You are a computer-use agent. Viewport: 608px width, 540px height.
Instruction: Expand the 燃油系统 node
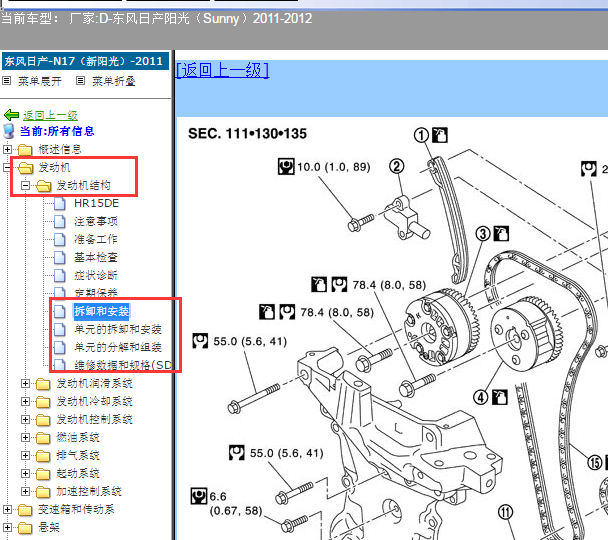[x=25, y=437]
